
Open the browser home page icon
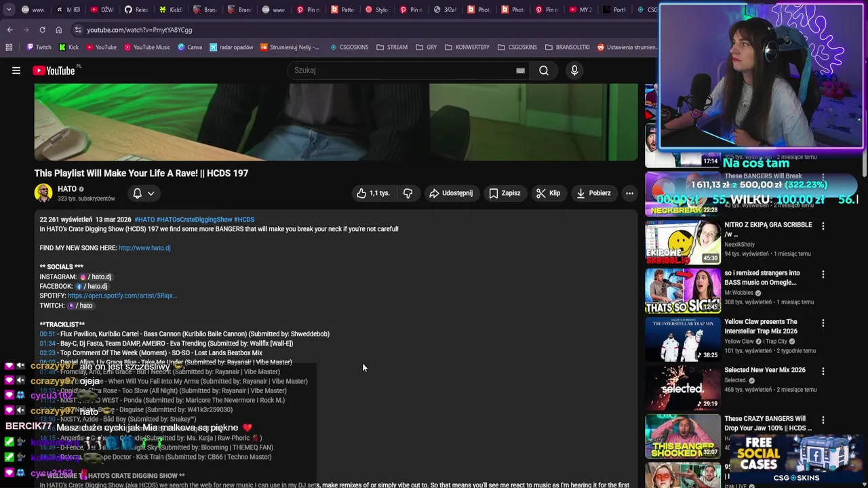(58, 30)
